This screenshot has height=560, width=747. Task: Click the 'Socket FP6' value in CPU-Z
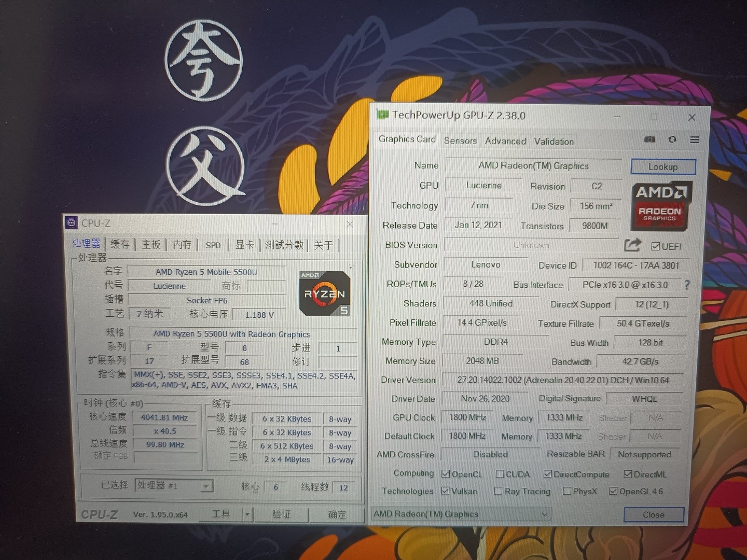207,300
